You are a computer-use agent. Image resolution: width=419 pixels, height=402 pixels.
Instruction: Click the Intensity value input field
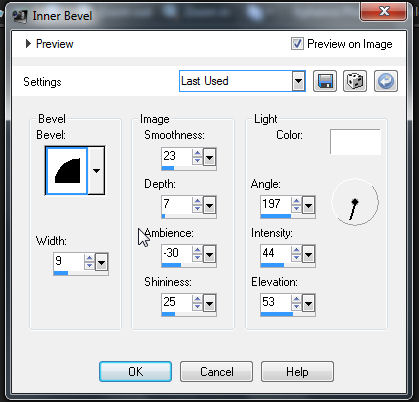pos(276,254)
